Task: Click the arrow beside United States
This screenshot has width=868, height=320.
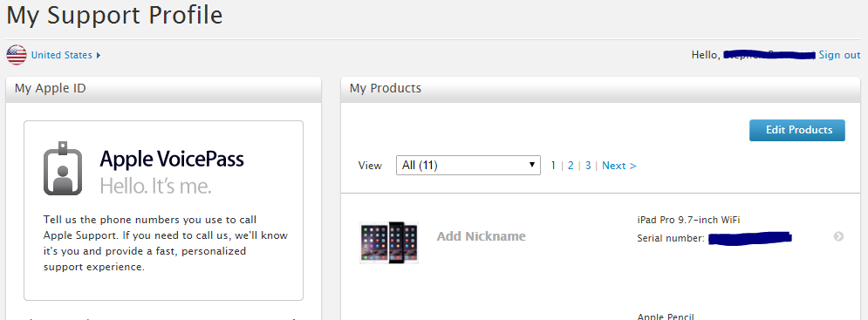Action: (99, 55)
